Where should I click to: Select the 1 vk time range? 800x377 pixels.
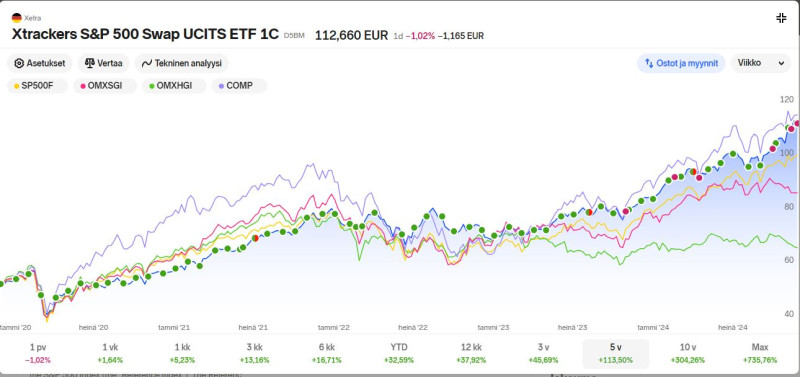[x=110, y=354]
